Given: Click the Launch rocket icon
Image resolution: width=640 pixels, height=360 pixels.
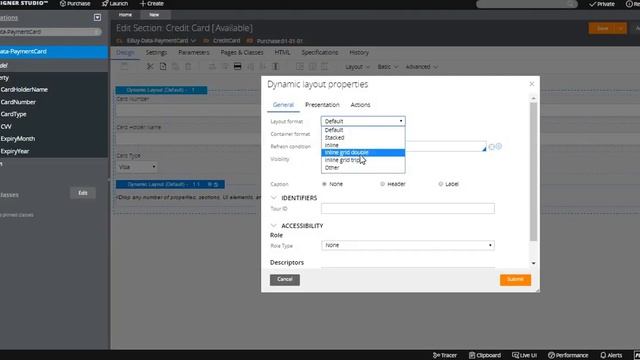Looking at the screenshot, I should (105, 4).
